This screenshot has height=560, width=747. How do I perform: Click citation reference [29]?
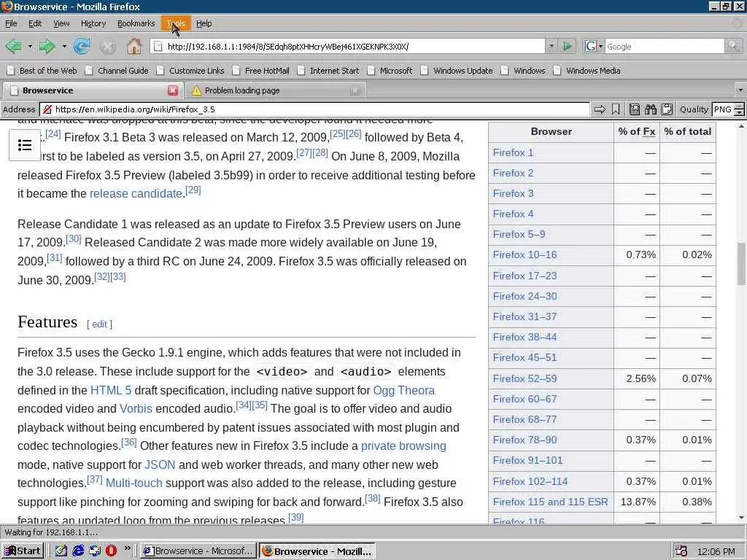[193, 190]
